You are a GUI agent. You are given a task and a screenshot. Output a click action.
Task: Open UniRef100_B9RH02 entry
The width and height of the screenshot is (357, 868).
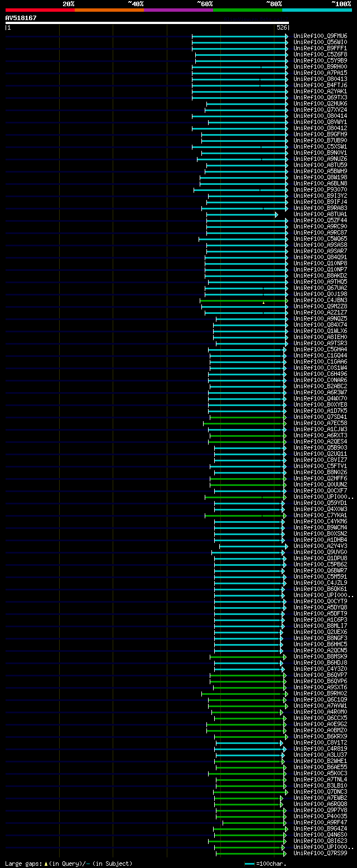(320, 694)
